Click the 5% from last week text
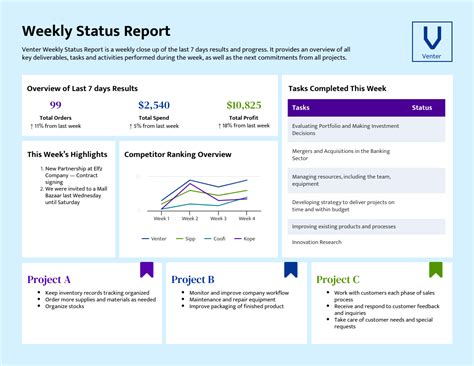The height and width of the screenshot is (366, 474). (154, 126)
